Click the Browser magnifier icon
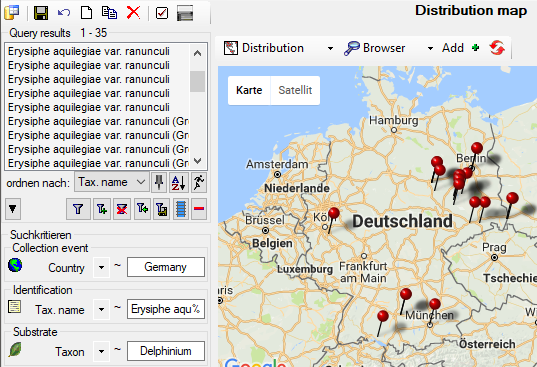537x367 pixels. (x=352, y=48)
